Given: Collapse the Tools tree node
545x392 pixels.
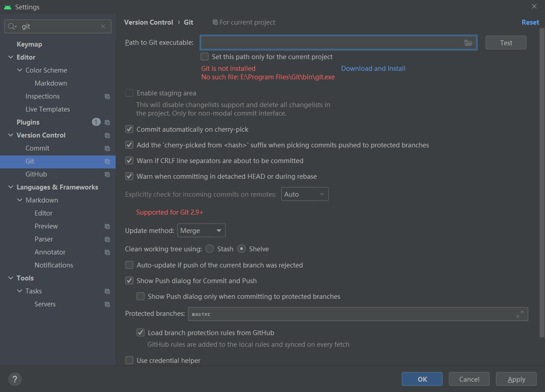Looking at the screenshot, I should [x=11, y=278].
